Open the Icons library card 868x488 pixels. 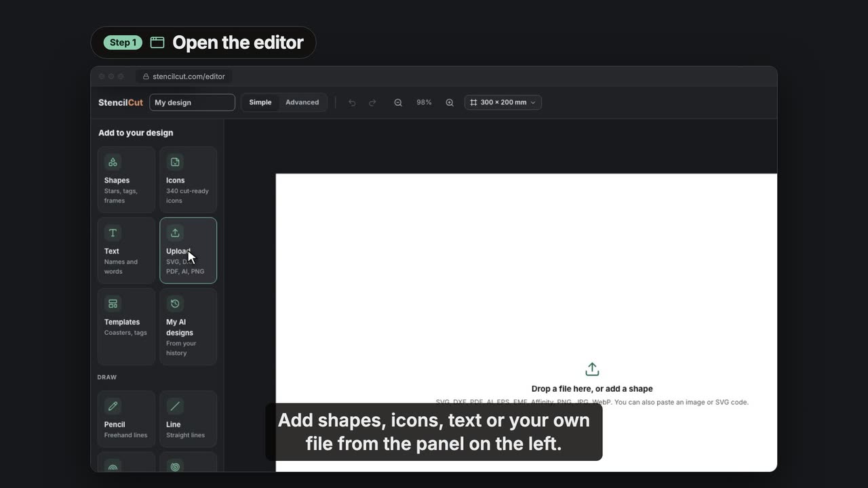(x=189, y=180)
